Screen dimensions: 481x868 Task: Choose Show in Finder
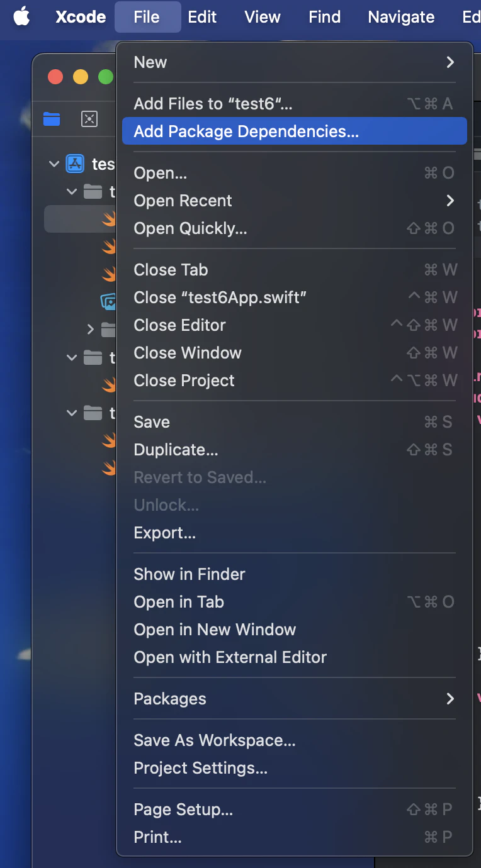295,574
